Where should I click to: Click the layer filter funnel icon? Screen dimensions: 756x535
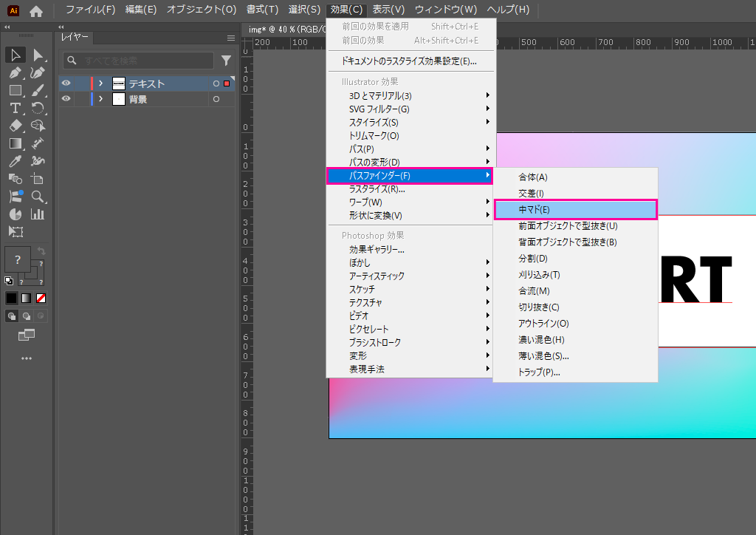227,61
